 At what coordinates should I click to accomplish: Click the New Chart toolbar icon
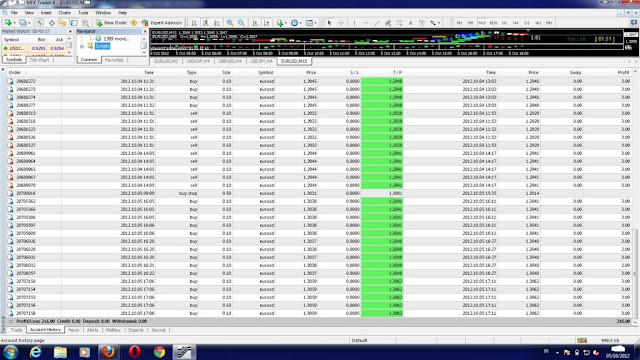pyautogui.click(x=9, y=23)
